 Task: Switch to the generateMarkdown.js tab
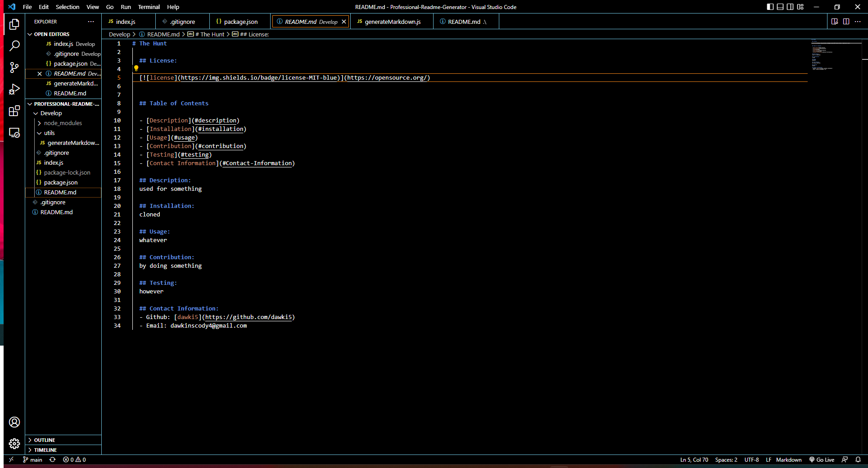pyautogui.click(x=392, y=21)
